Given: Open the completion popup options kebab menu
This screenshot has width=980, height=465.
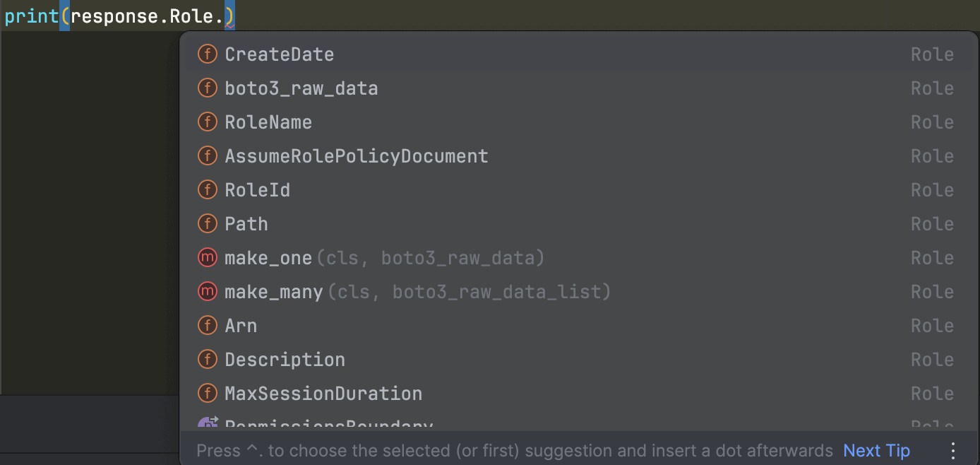Looking at the screenshot, I should pos(953,451).
